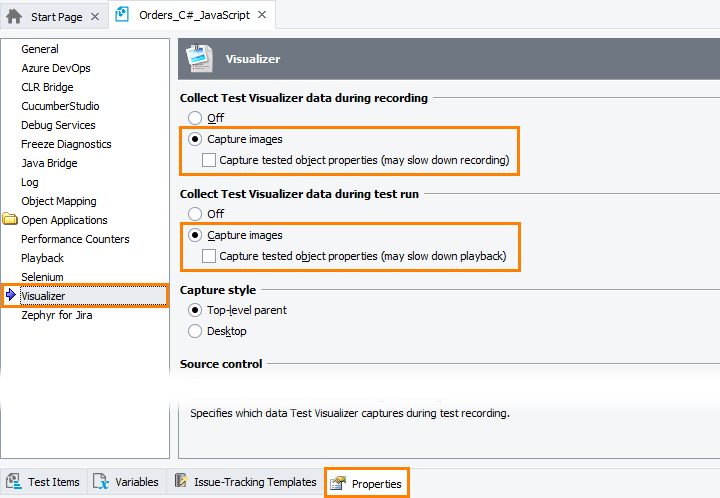Viewport: 720px width, 498px height.
Task: Click the Orders_C#_JavaScript project tab icon
Action: pos(122,15)
